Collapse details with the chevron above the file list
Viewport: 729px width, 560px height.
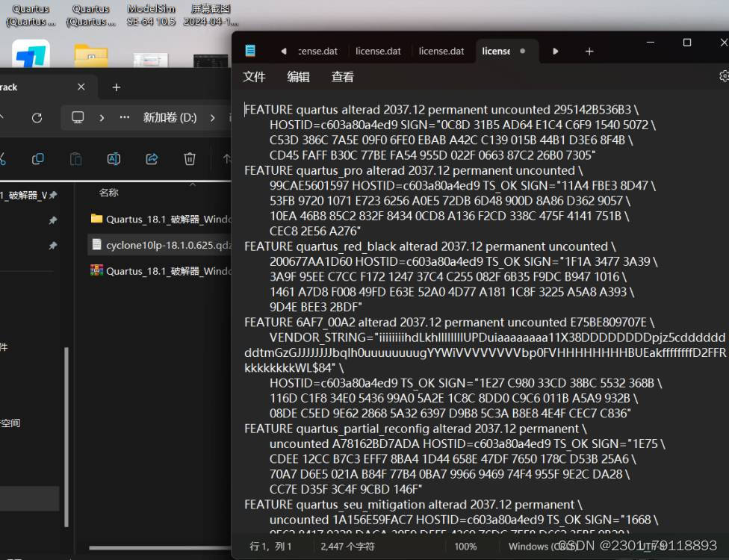tap(193, 184)
